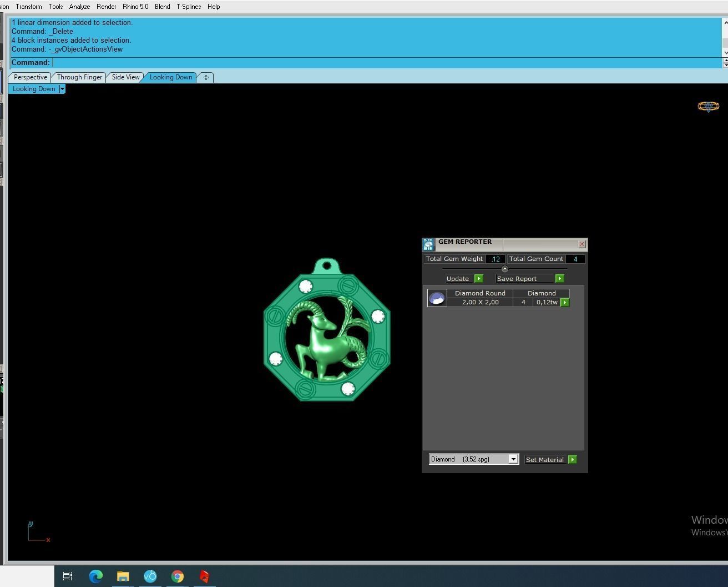Click the Diamond Round header cell
The image size is (728, 587).
pos(480,293)
